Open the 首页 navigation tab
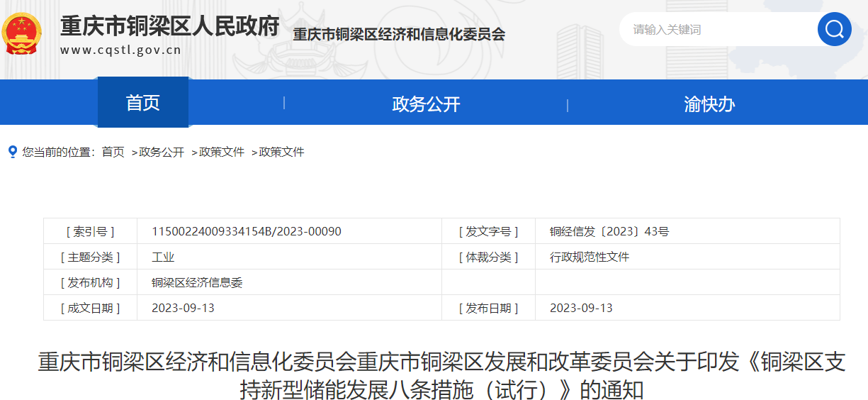This screenshot has width=868, height=400. pos(143,103)
